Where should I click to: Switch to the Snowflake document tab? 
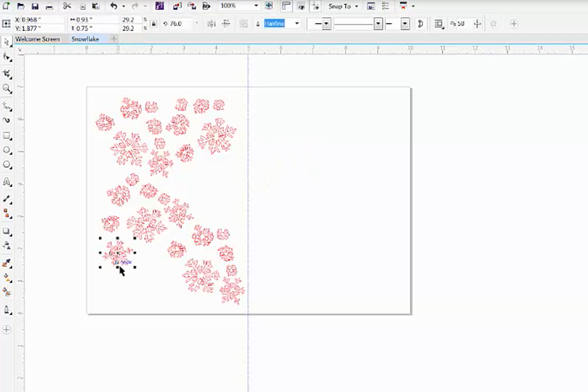pyautogui.click(x=85, y=39)
